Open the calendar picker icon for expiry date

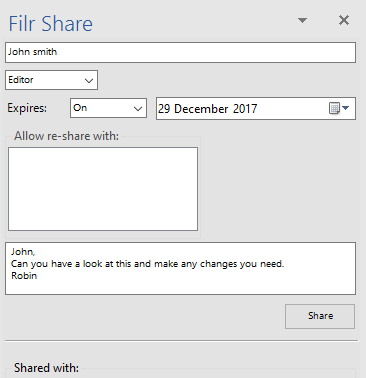coord(334,108)
